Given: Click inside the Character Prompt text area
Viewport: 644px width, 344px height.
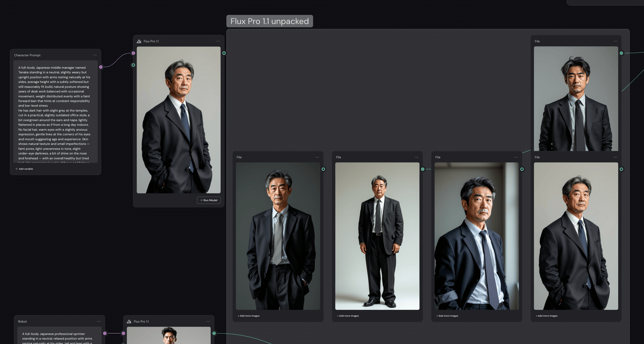Looking at the screenshot, I should (56, 112).
